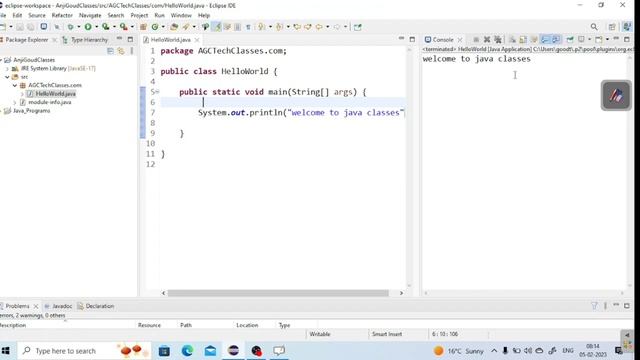
Task: Close the Console view tab
Action: coord(460,40)
